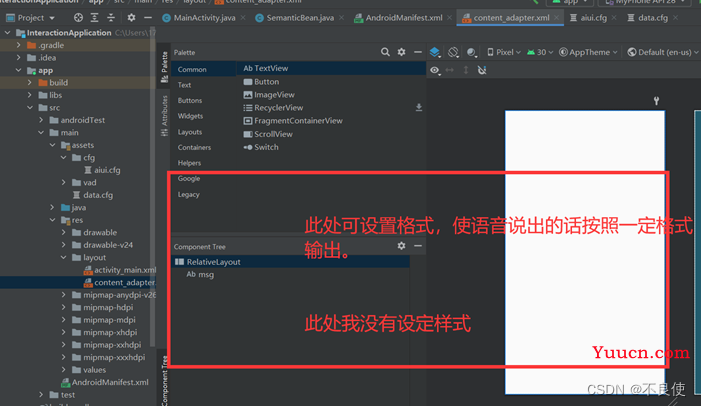The image size is (702, 407).
Task: Click the design surface layers icon
Action: point(435,52)
